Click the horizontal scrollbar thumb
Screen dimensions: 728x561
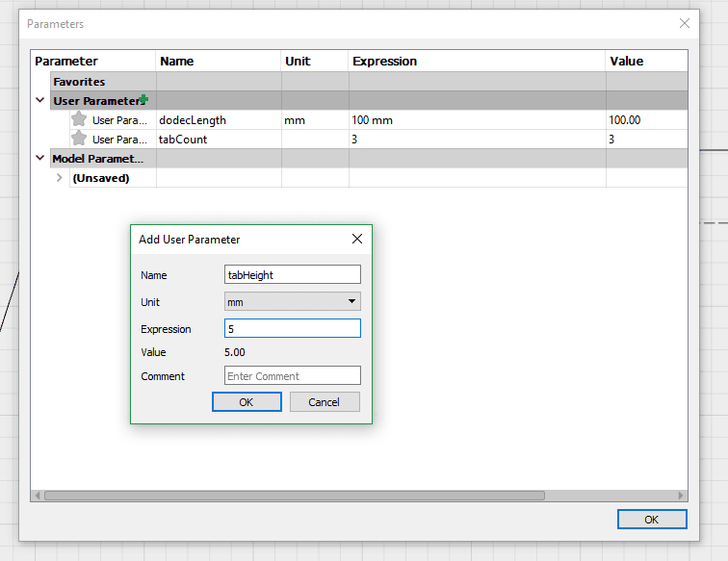pyautogui.click(x=295, y=496)
